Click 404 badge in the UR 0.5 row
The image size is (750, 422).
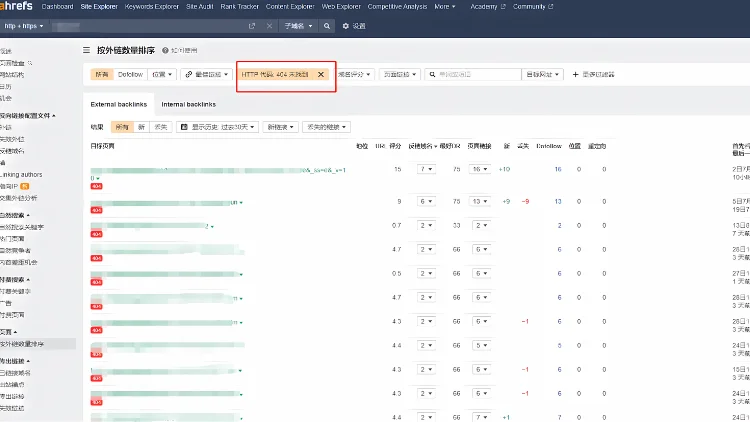97,282
